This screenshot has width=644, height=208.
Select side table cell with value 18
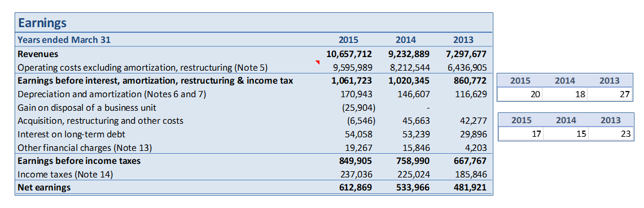[565, 94]
